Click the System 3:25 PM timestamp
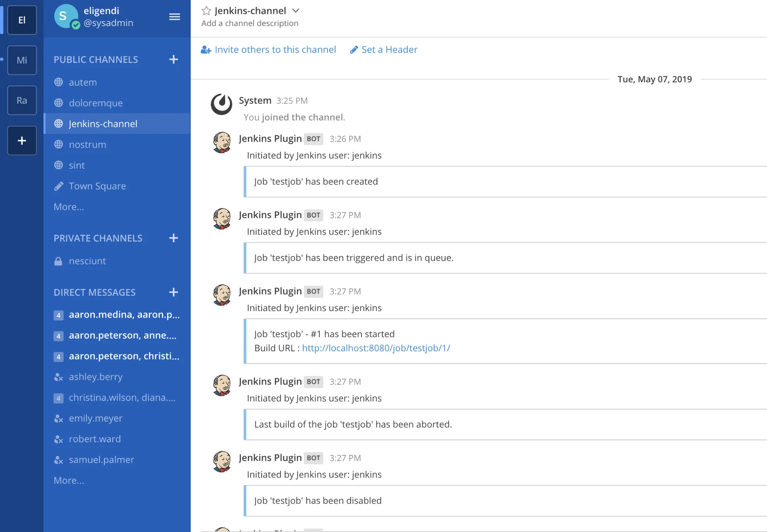The image size is (767, 532). coord(292,101)
